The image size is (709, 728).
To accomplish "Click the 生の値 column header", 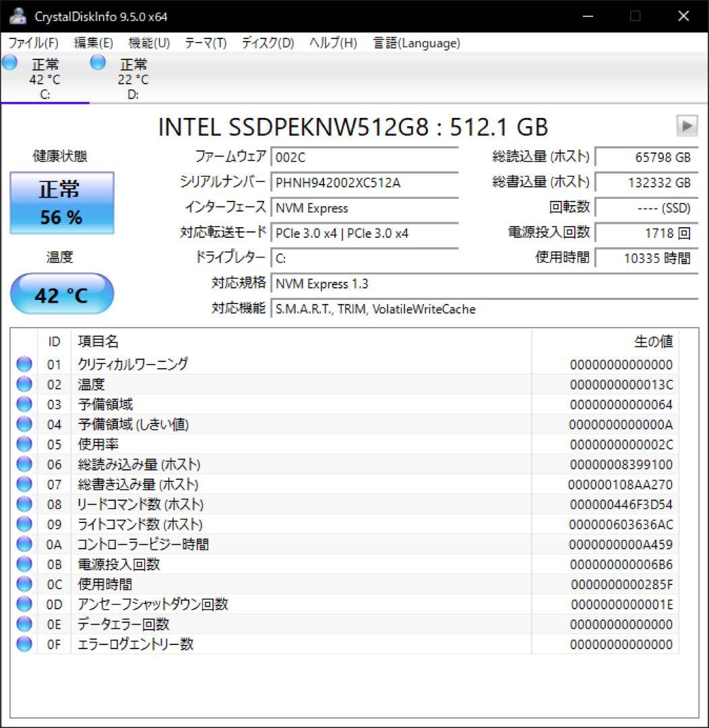I will tap(654, 342).
